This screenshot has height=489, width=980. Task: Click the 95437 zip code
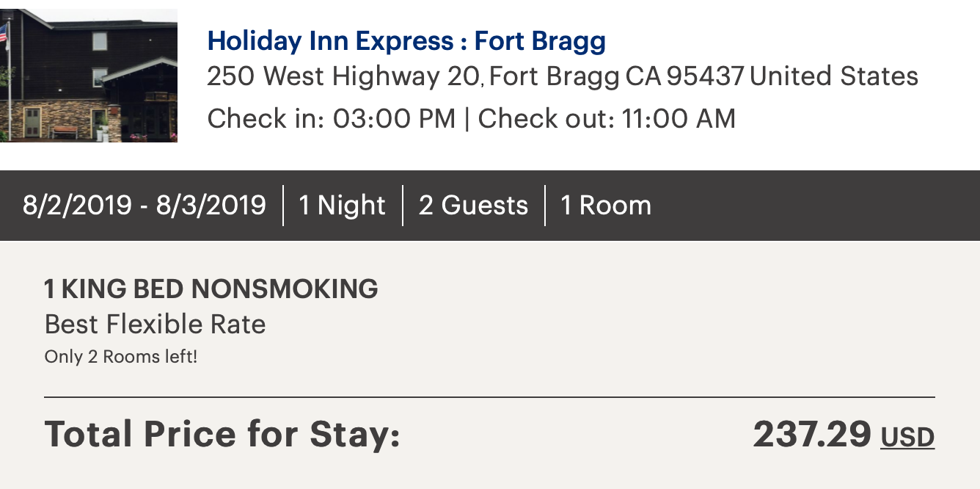coord(705,76)
